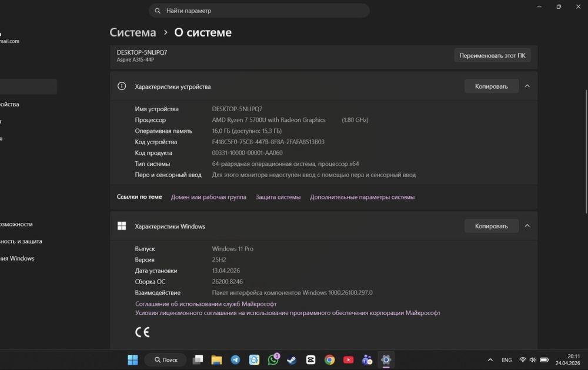Focus the Найти параметр search field

(259, 11)
